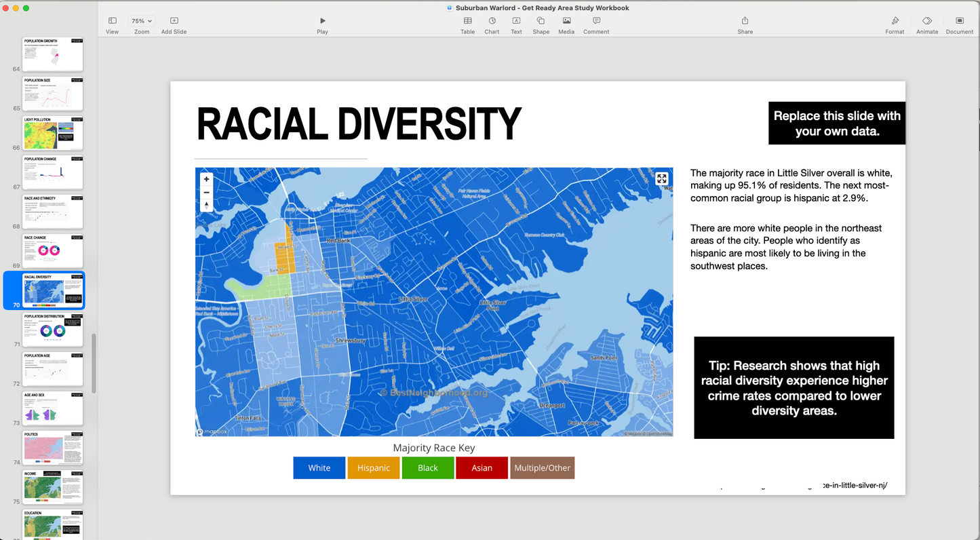Click paragraph starting 'There are more white people'
Viewport: 980px width, 540px height.
click(787, 247)
